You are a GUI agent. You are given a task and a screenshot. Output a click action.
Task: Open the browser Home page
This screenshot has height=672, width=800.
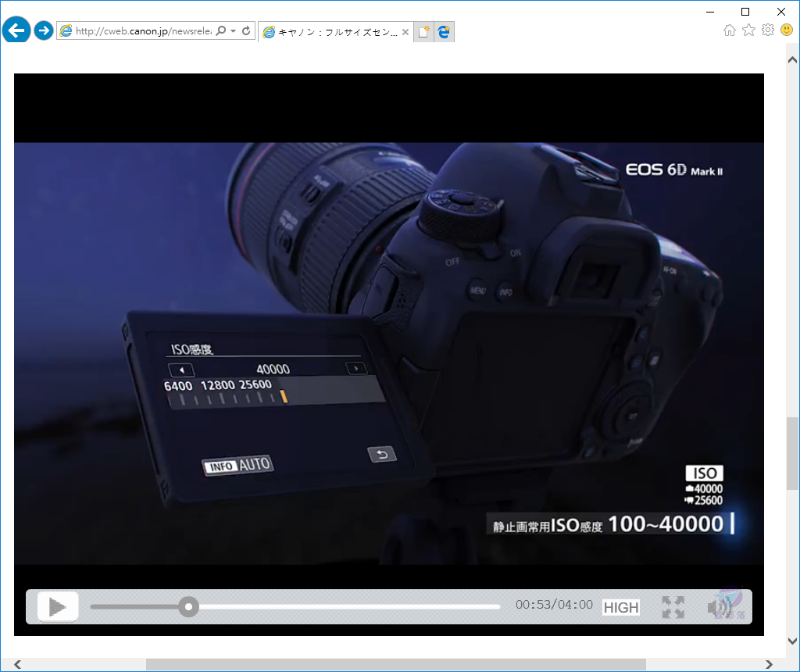pyautogui.click(x=730, y=30)
